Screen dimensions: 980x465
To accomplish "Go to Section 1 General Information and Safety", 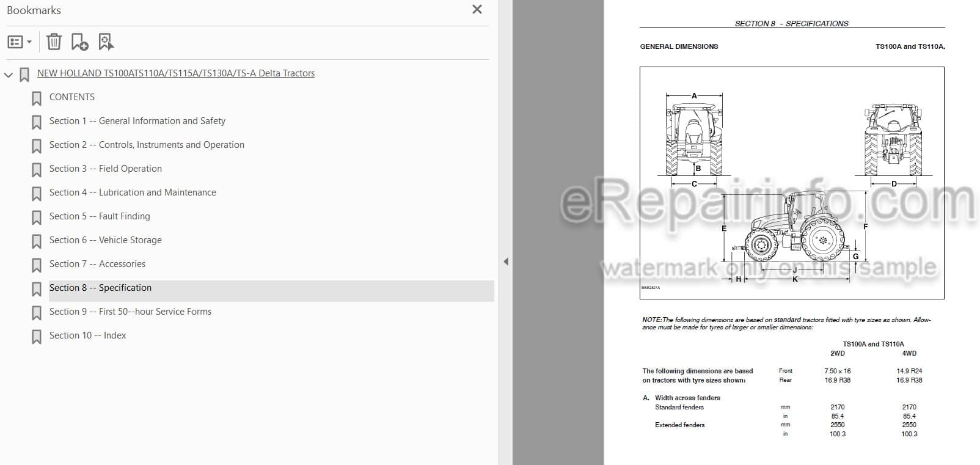I will pyautogui.click(x=137, y=121).
